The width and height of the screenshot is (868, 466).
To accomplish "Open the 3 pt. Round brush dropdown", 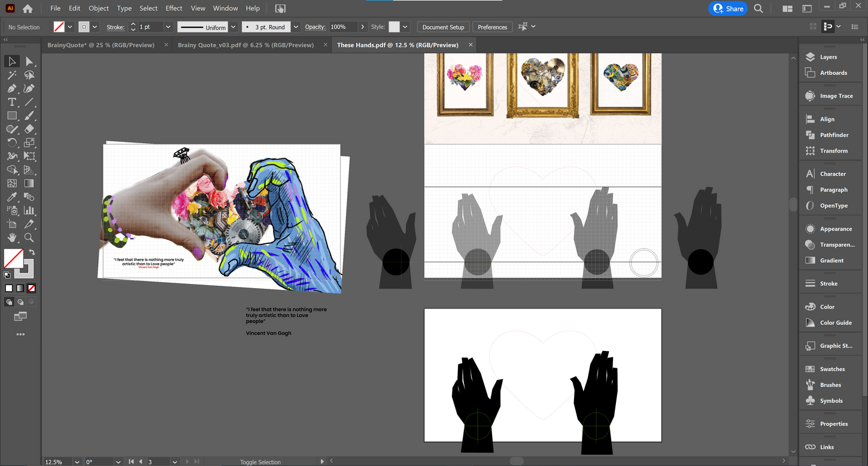I will click(296, 27).
